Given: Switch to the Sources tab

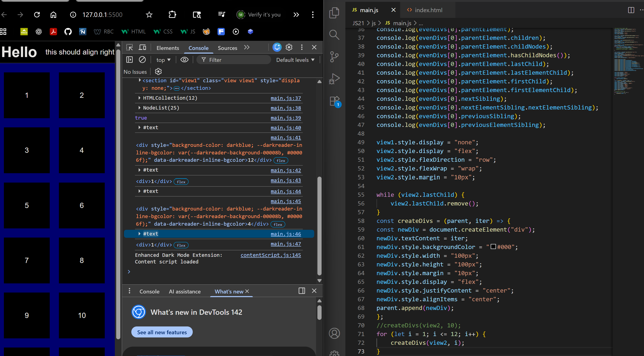Looking at the screenshot, I should tap(227, 48).
